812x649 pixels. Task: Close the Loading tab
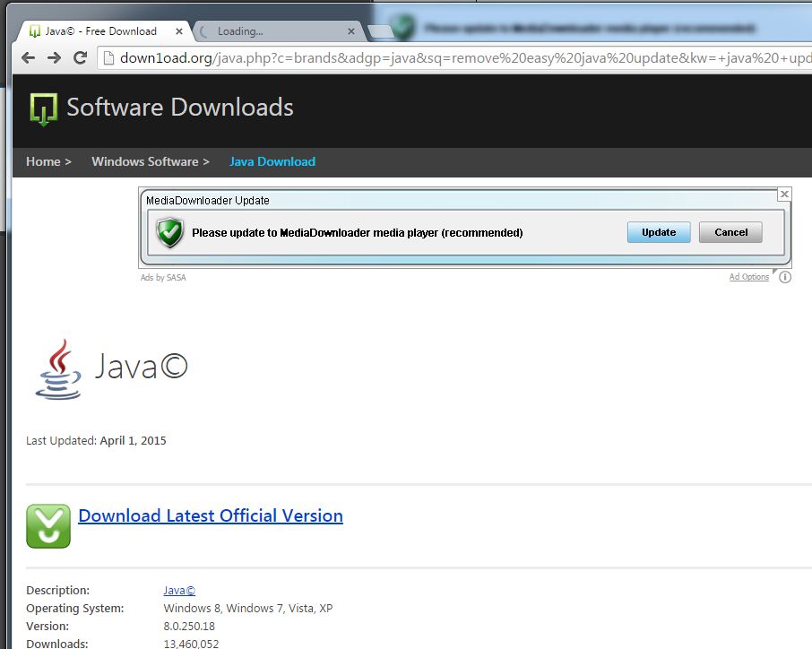351,31
